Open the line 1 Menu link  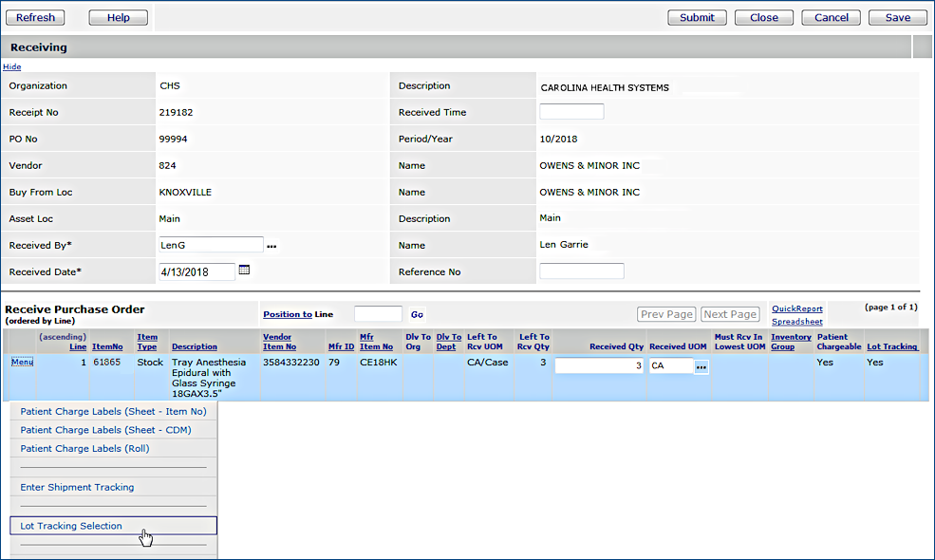coord(21,362)
